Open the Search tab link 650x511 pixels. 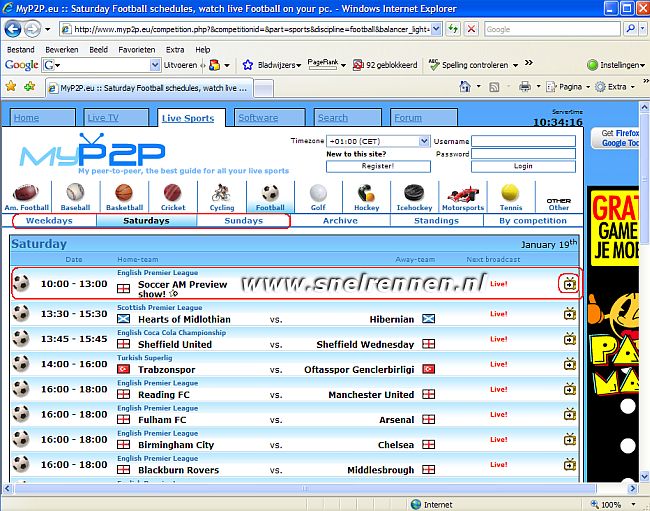tap(347, 118)
